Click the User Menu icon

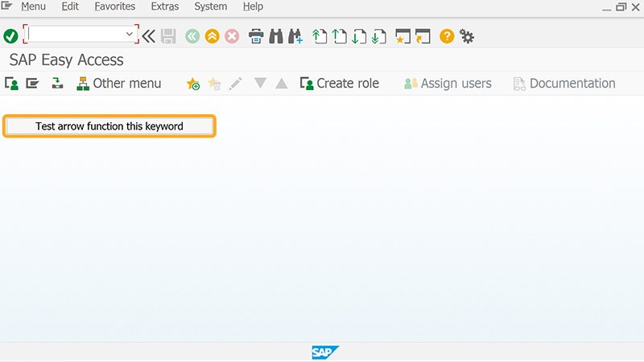point(11,84)
